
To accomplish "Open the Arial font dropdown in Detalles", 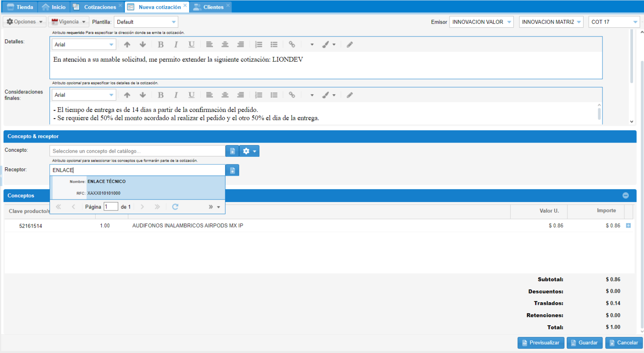I will 111,44.
